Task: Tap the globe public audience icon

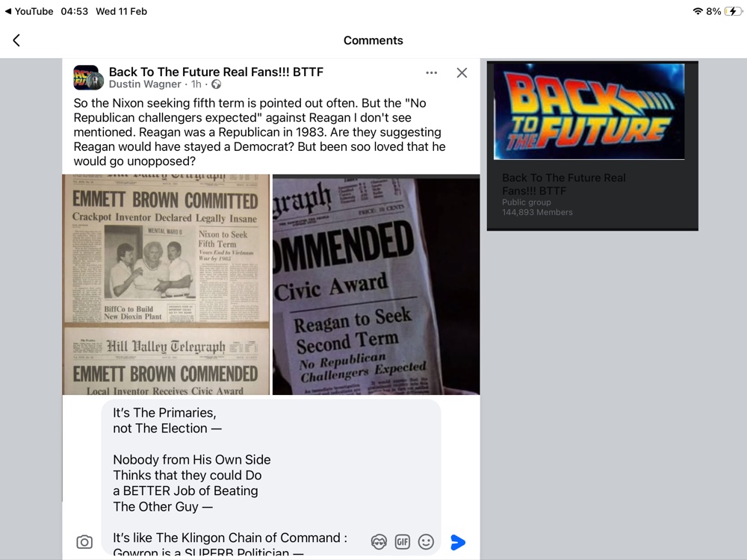Action: pos(217,84)
